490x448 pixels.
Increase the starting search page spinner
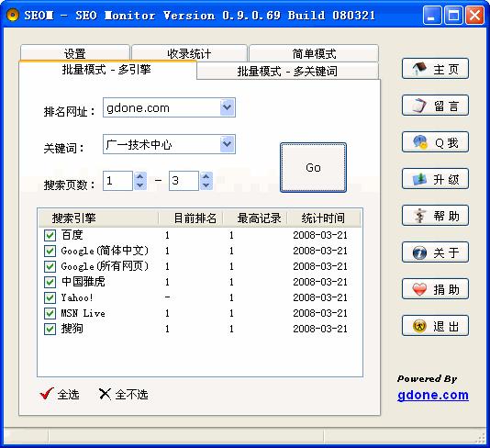(x=140, y=176)
